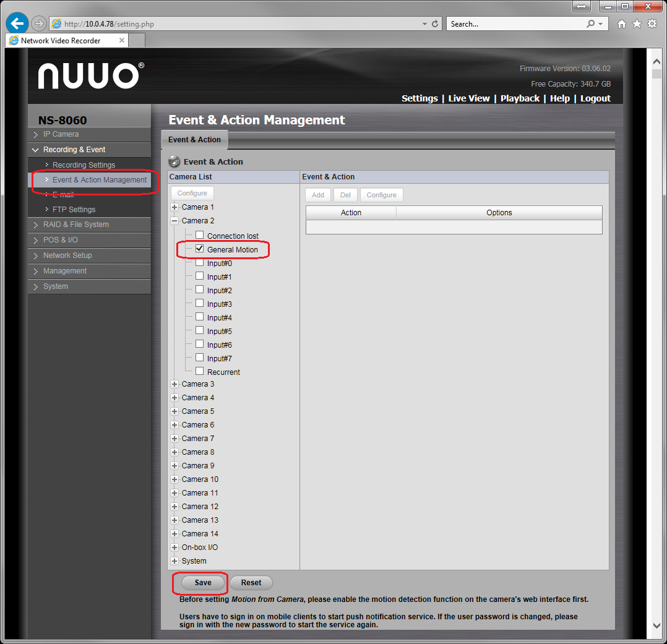
Task: Open the browser favorites star icon
Action: click(637, 24)
